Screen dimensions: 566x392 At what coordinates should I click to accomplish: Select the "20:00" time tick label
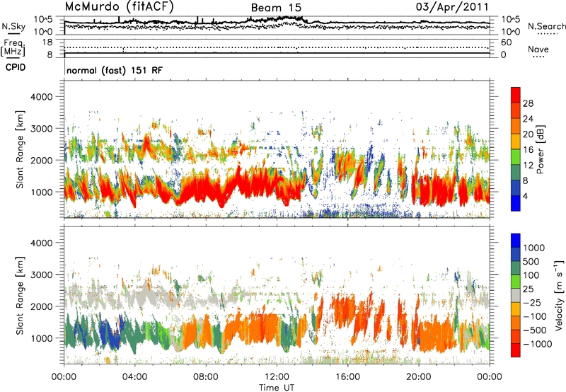tap(419, 377)
